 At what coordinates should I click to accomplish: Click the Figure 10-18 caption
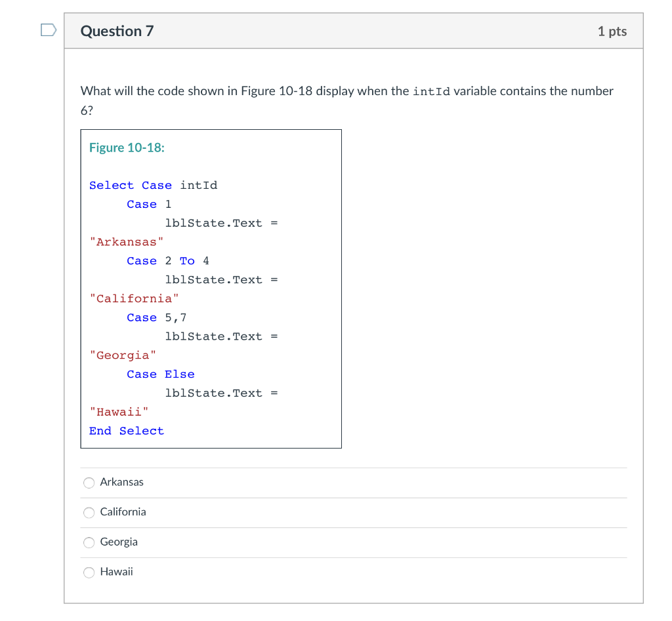click(x=126, y=148)
